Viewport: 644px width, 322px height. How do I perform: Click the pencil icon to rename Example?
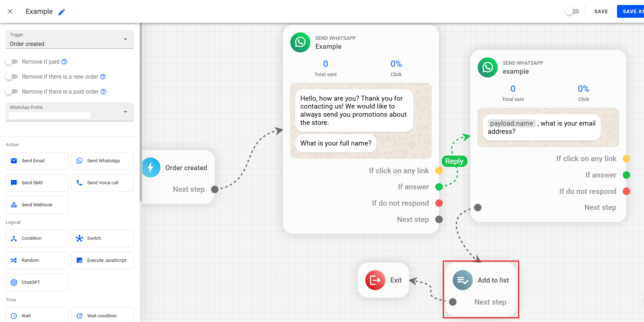(x=62, y=12)
